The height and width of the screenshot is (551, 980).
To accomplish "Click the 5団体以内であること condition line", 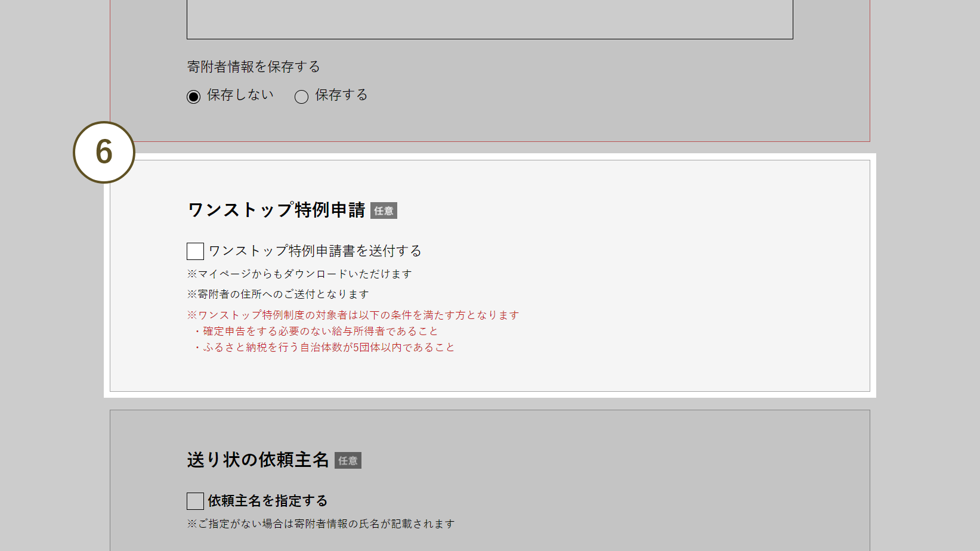I will [x=325, y=347].
